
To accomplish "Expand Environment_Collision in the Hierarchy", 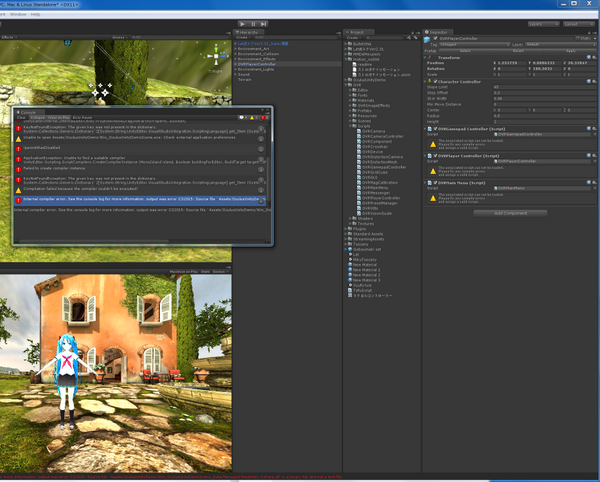I will tap(235, 54).
